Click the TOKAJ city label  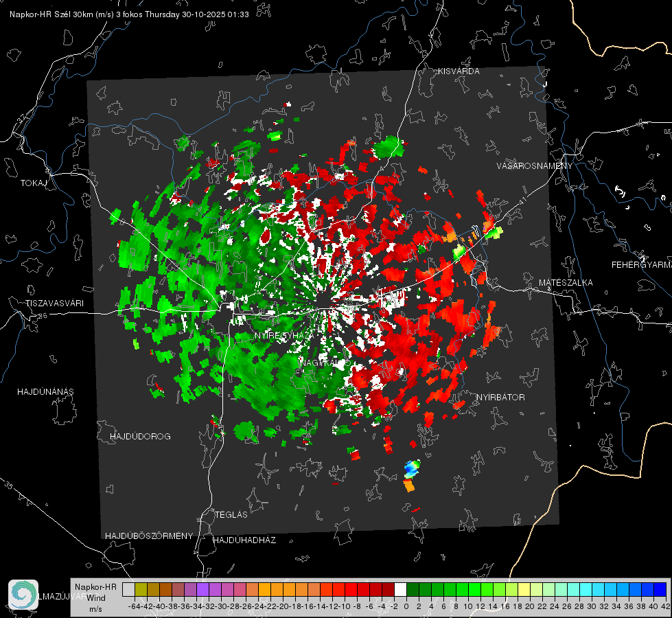(x=34, y=183)
